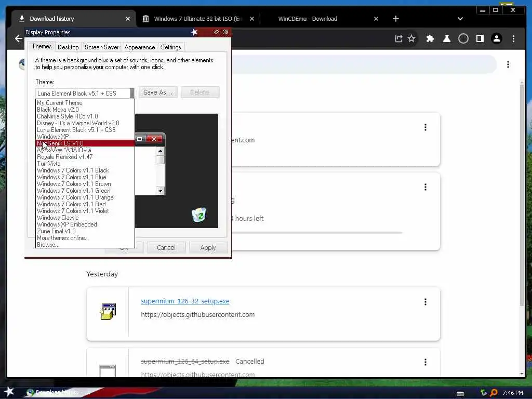Screen dimensions: 532x399
Task: Close the WinCDEmu - Download tab
Action: 376,19
